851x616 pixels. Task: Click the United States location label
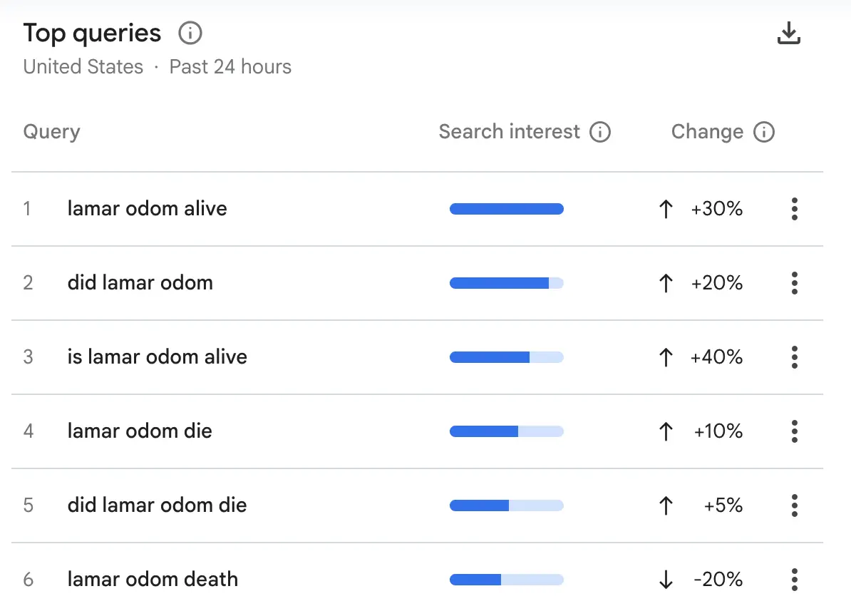[83, 66]
